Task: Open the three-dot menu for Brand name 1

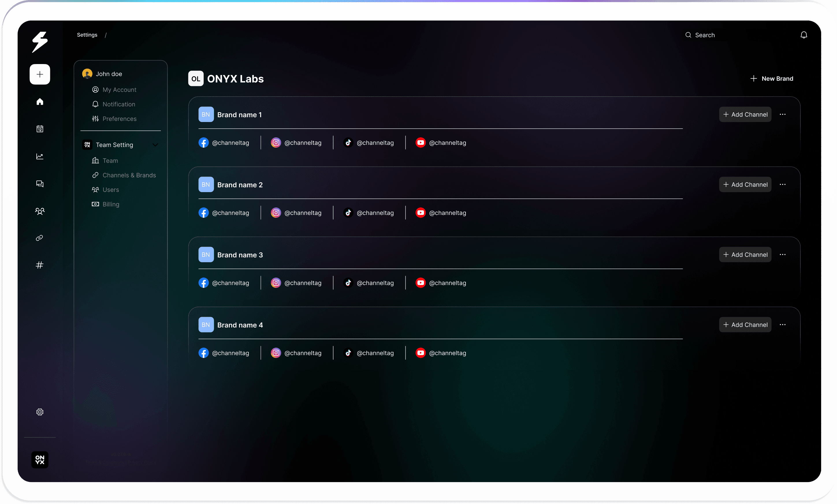Action: point(782,114)
